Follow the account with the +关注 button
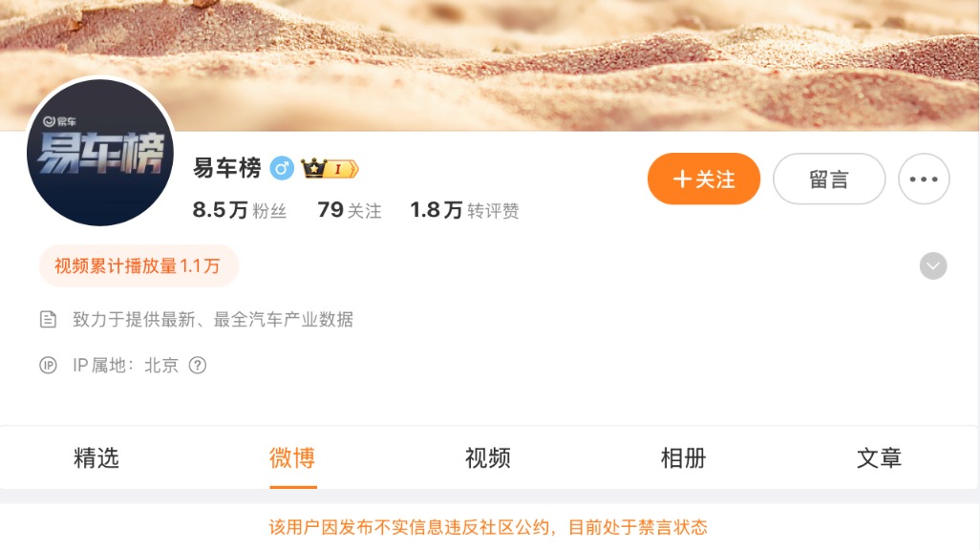Viewport: 980px width, 550px height. point(704,179)
